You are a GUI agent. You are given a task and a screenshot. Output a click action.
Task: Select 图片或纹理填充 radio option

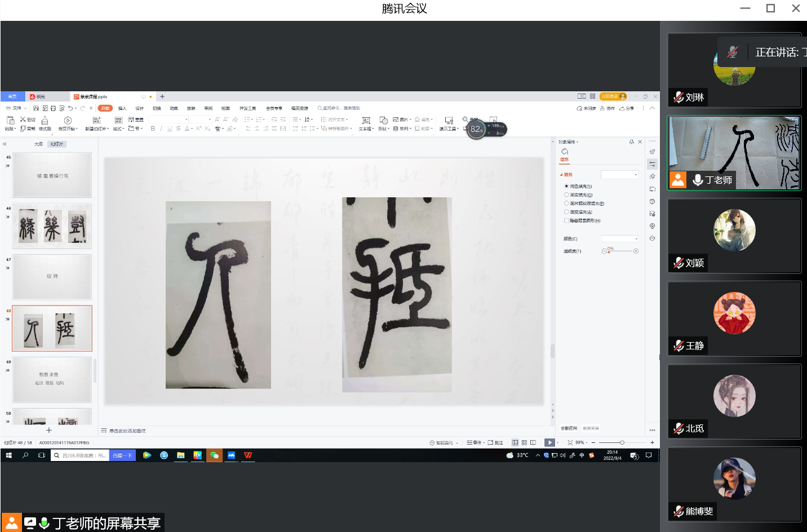click(x=566, y=203)
